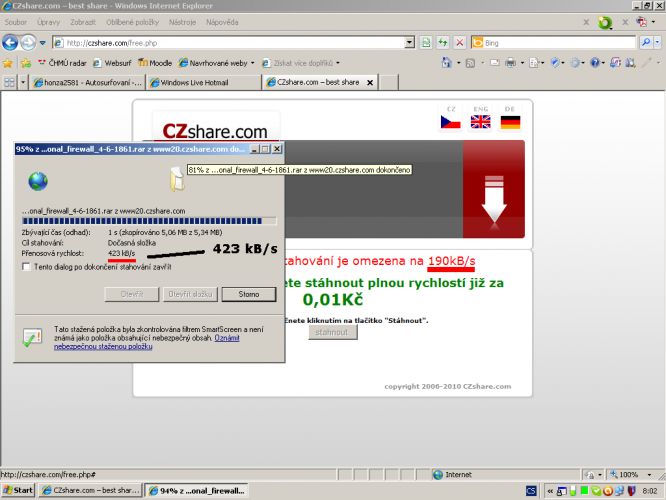This screenshot has height=500, width=666.
Task: Switch to Windows Live Hotmail tab
Action: point(203,82)
